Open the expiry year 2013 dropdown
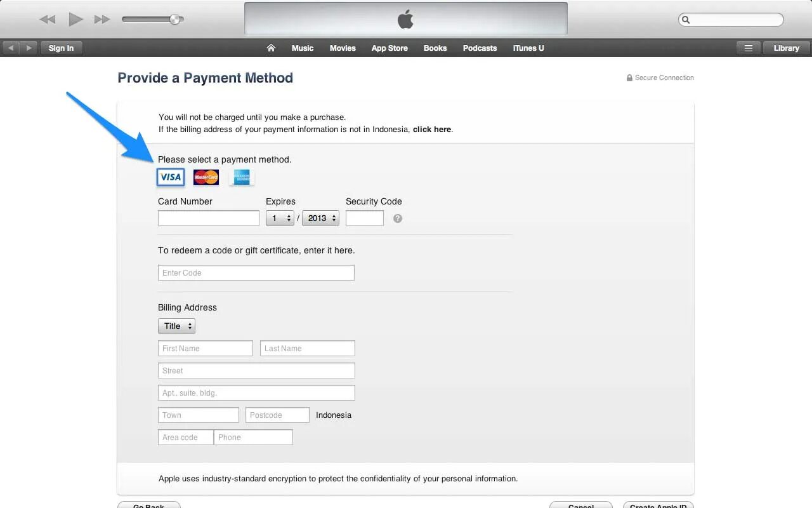This screenshot has width=812, height=508. click(320, 218)
